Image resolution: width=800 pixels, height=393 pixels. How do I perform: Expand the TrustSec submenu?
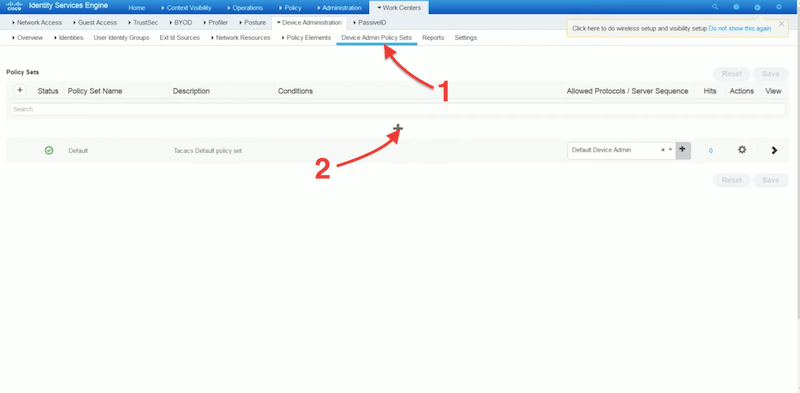(143, 22)
